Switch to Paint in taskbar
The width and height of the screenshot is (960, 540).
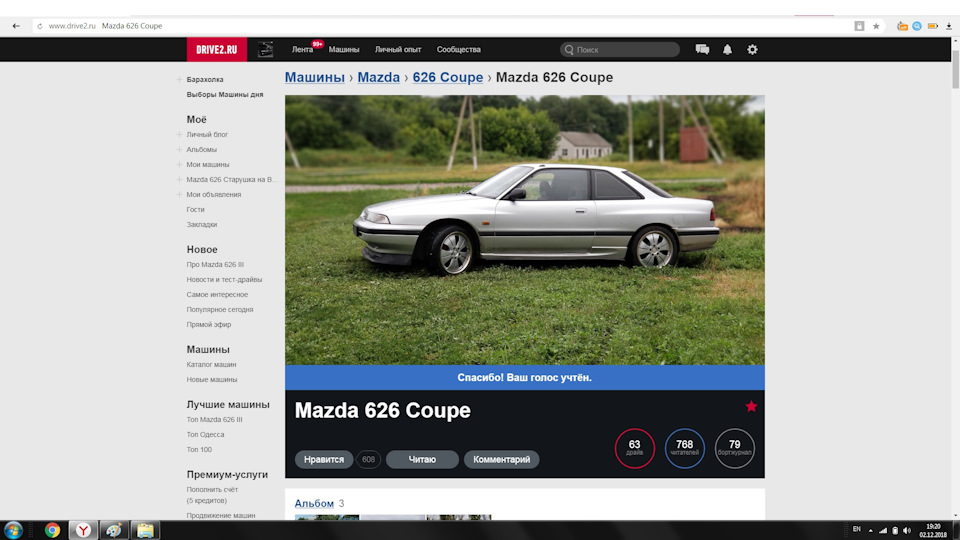coord(114,530)
